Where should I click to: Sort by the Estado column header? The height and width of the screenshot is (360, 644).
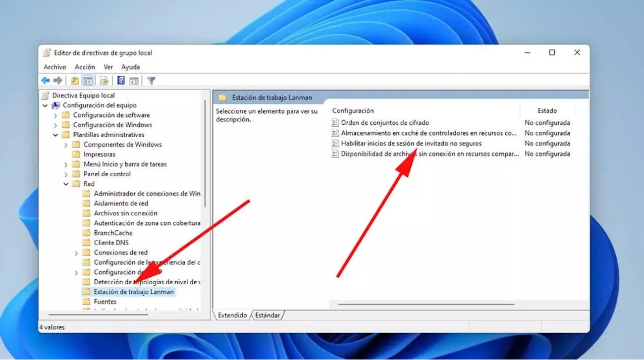click(x=547, y=111)
